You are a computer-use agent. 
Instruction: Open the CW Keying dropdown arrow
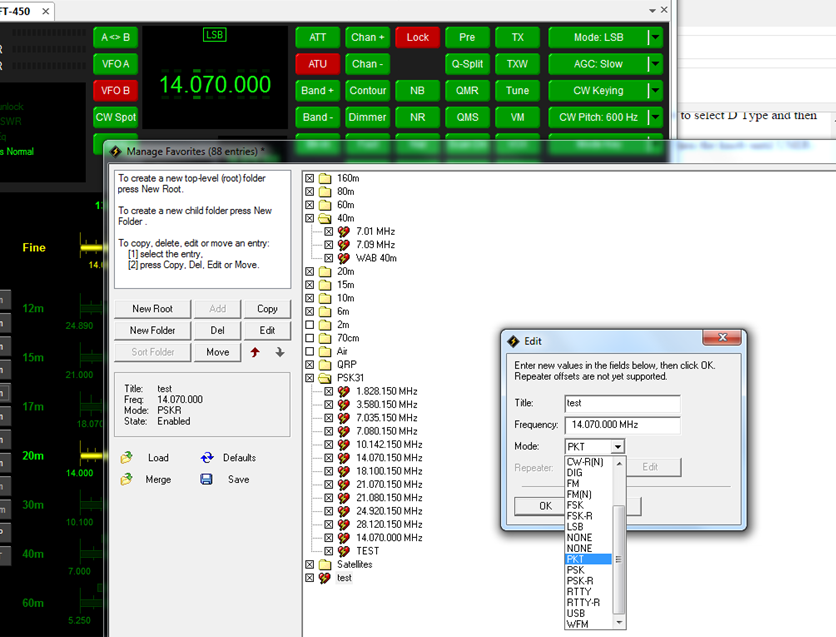pyautogui.click(x=655, y=91)
